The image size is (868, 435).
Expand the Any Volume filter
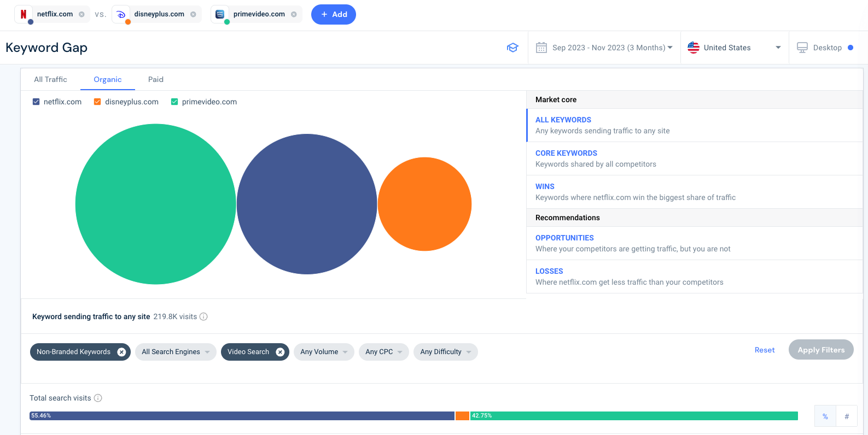[324, 352]
